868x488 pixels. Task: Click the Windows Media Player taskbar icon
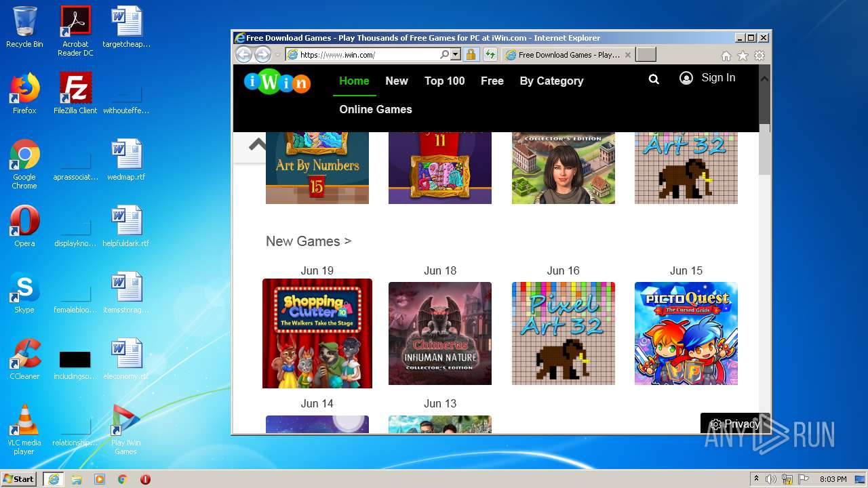pos(100,479)
